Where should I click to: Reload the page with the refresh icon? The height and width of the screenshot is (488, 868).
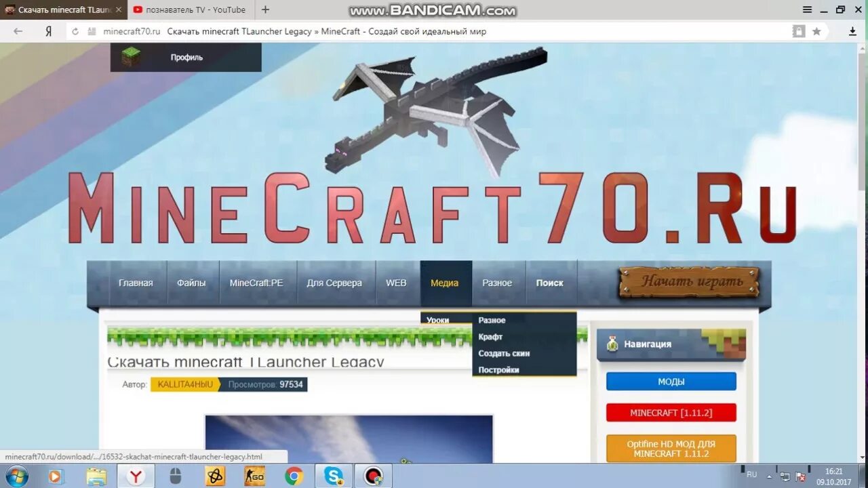(x=75, y=31)
